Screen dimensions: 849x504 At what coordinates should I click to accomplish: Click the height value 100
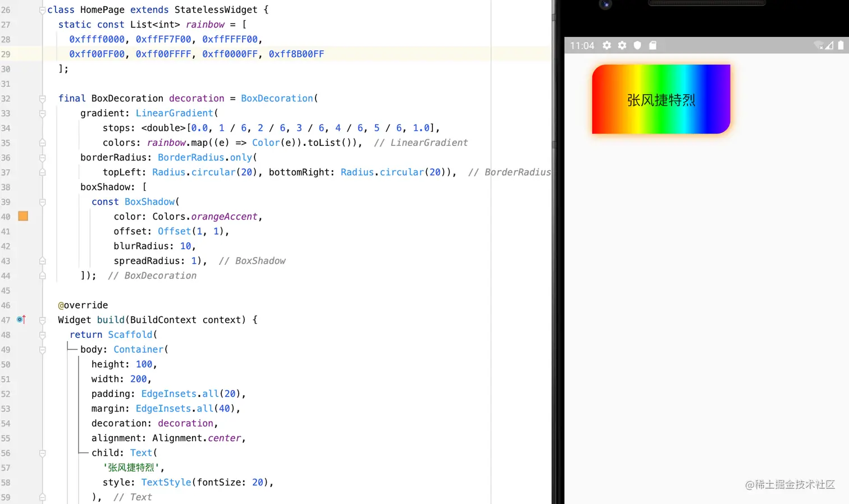tap(144, 364)
